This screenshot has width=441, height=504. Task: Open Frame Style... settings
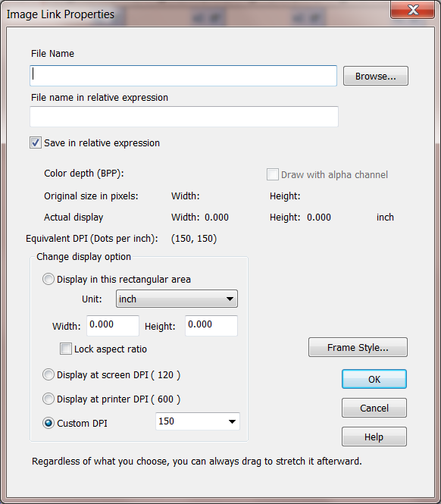click(358, 347)
